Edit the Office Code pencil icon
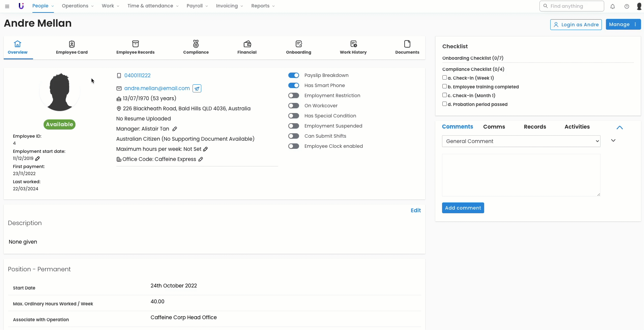 (x=201, y=159)
